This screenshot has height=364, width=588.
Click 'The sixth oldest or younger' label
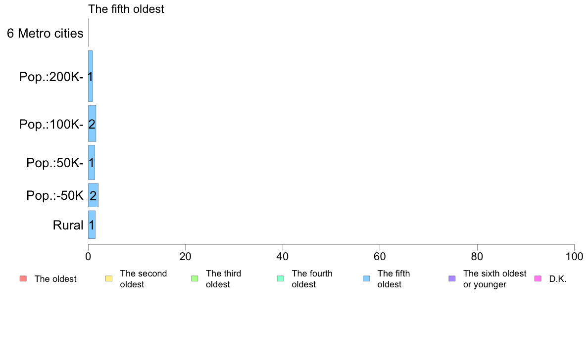tap(494, 279)
